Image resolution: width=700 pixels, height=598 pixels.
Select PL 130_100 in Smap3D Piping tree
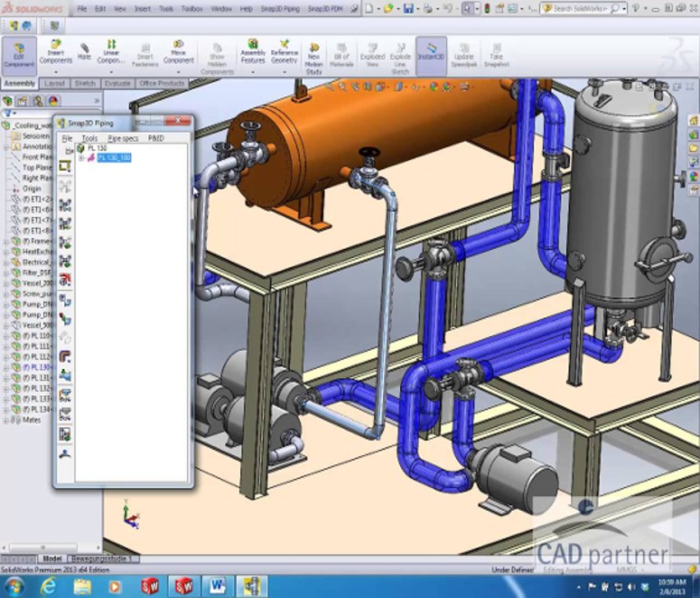pyautogui.click(x=114, y=158)
